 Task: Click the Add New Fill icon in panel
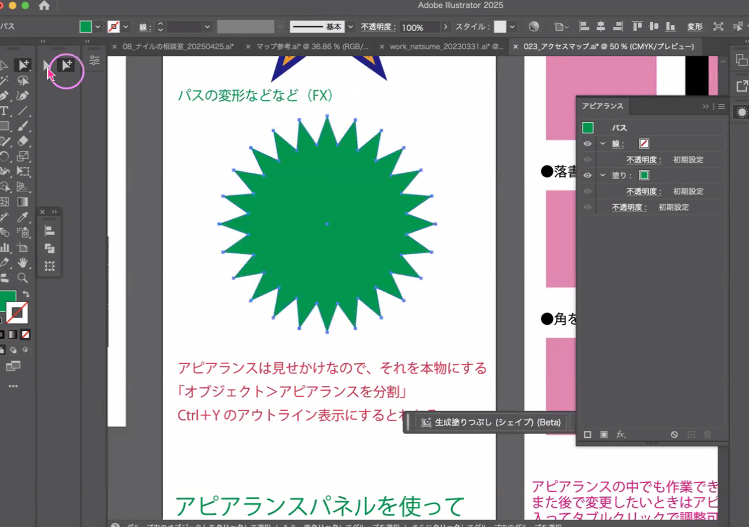[x=603, y=435]
